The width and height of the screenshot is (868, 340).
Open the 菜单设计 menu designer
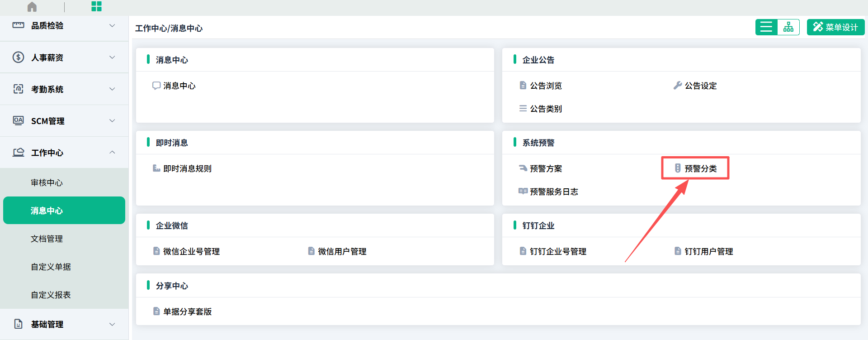point(835,27)
